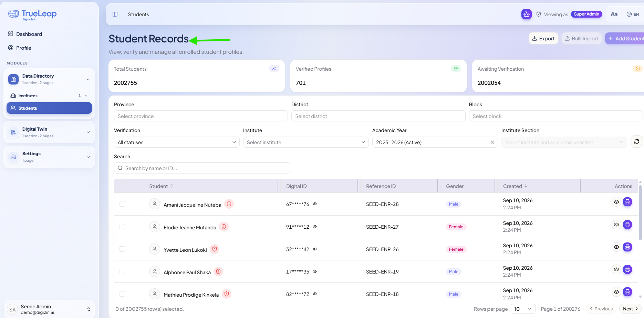Image resolution: width=644 pixels, height=318 pixels.
Task: Open the Select institute dropdown
Action: click(306, 142)
